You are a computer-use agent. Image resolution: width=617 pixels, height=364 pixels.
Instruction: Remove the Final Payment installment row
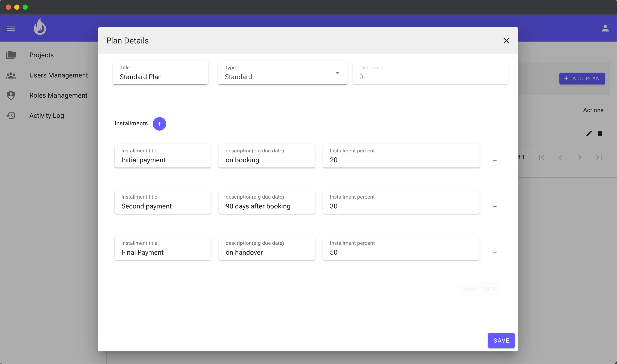click(x=495, y=252)
